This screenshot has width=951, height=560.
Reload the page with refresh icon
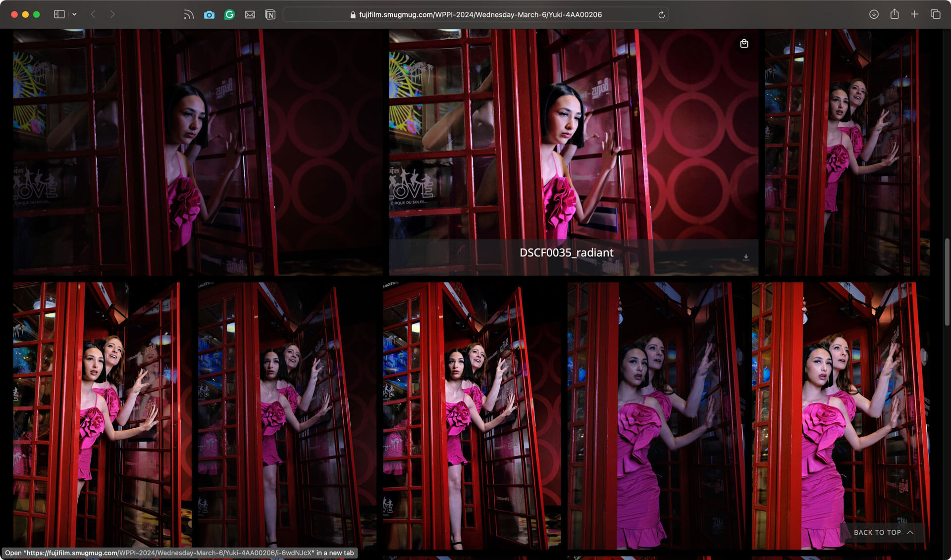coord(661,15)
